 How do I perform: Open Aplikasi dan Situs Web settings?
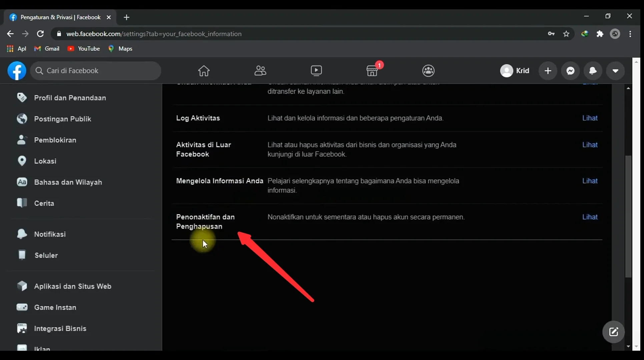point(73,286)
